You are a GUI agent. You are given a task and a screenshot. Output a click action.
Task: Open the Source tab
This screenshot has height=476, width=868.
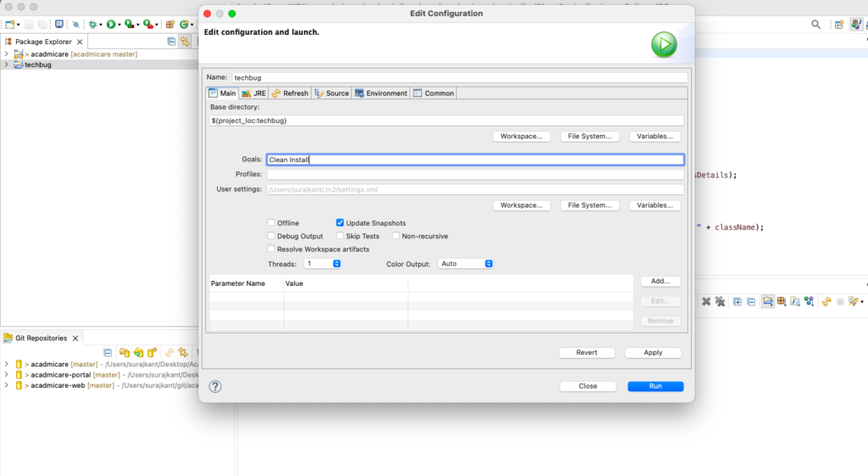331,93
